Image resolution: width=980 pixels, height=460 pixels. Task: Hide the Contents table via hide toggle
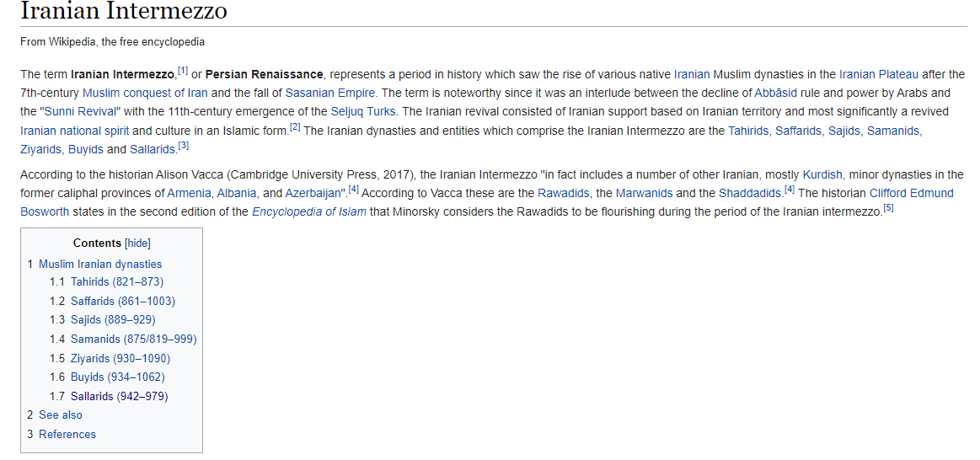tap(137, 243)
